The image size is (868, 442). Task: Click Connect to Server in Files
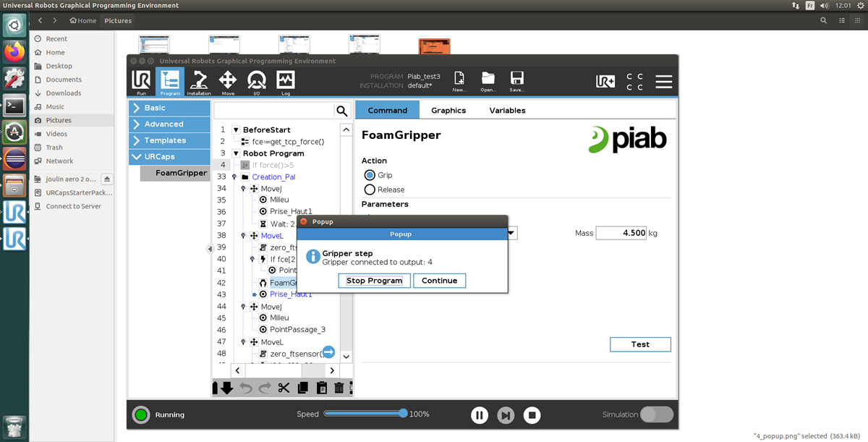point(72,206)
